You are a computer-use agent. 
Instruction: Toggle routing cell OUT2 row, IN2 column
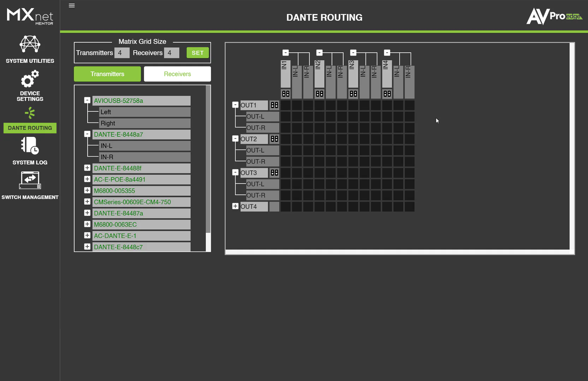320,139
